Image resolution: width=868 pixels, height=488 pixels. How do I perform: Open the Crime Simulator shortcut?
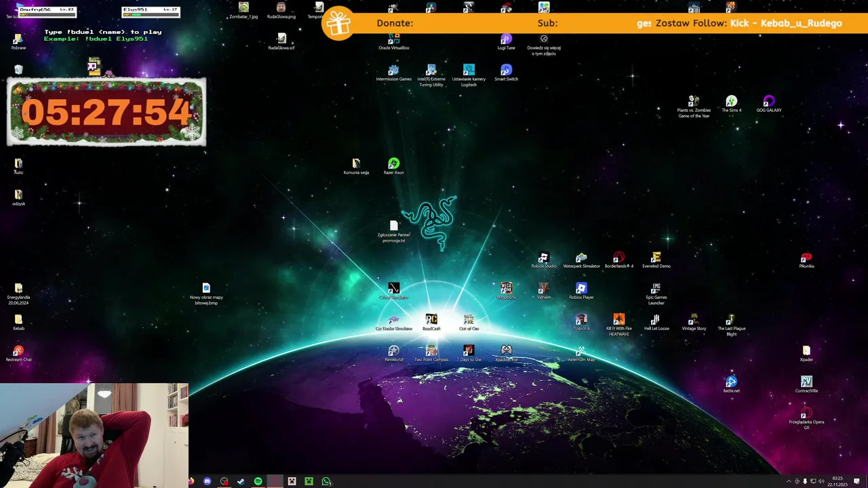[393, 291]
